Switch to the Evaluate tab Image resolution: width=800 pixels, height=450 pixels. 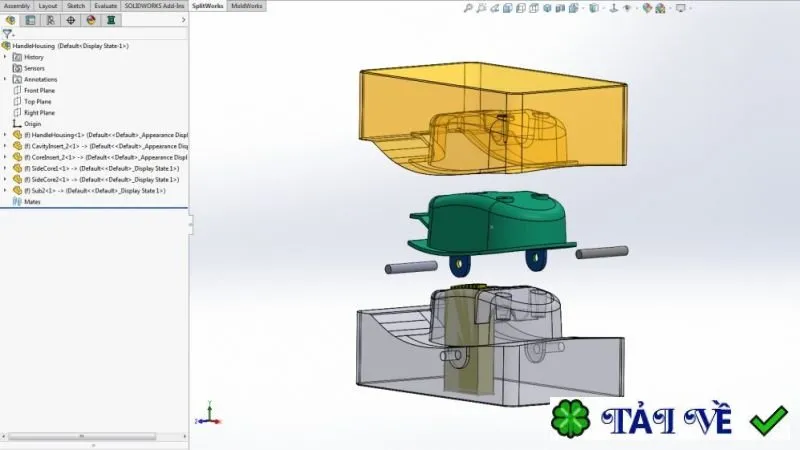106,6
